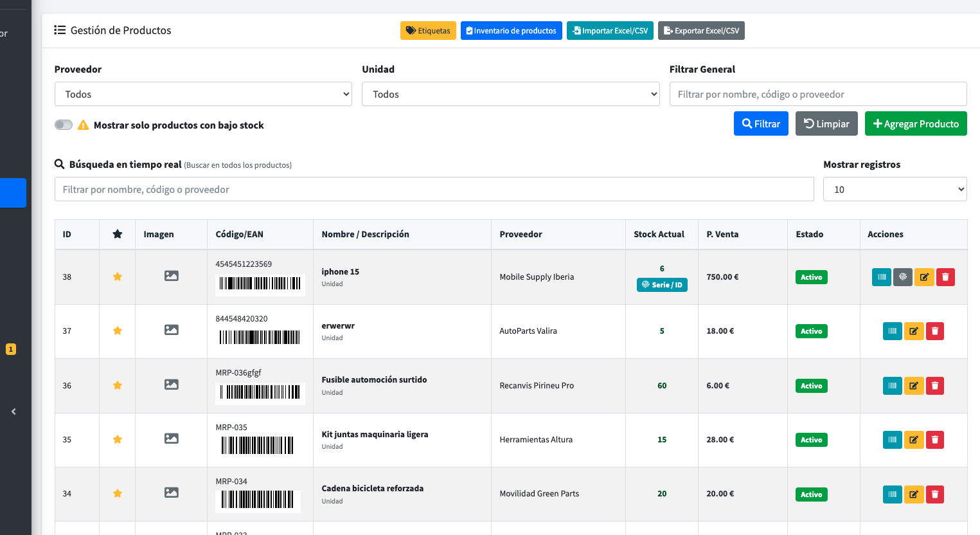Screen dimensions: 980x535
Task: Toggle favorite star for Fusible automoción surtido
Action: pos(118,385)
